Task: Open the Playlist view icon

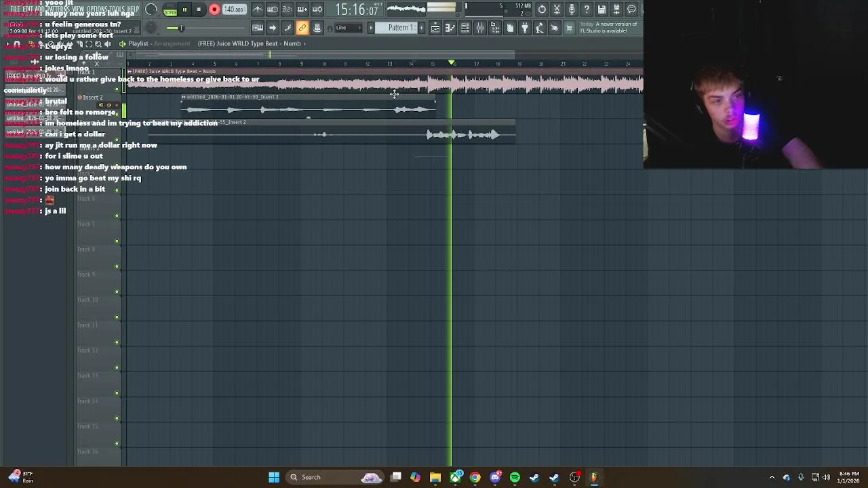Action: (x=435, y=28)
